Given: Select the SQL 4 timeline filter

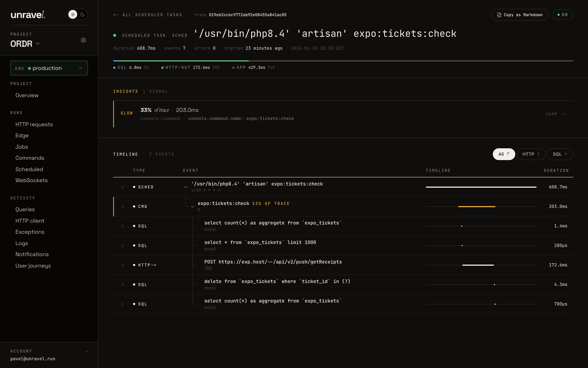Looking at the screenshot, I should 560,154.
